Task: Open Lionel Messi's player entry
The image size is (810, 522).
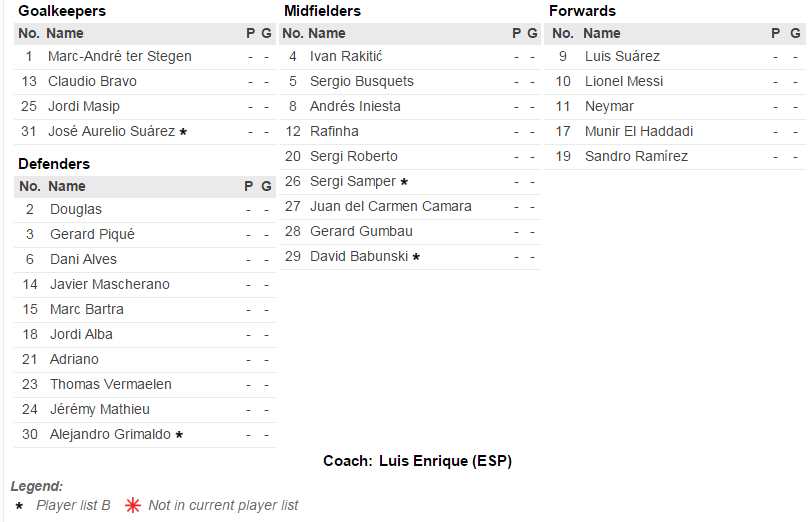Action: tap(623, 81)
